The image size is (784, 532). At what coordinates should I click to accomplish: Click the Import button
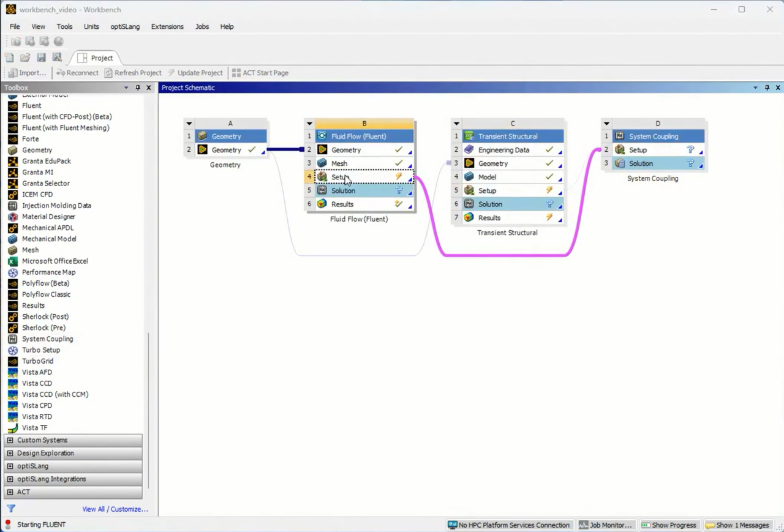[27, 73]
